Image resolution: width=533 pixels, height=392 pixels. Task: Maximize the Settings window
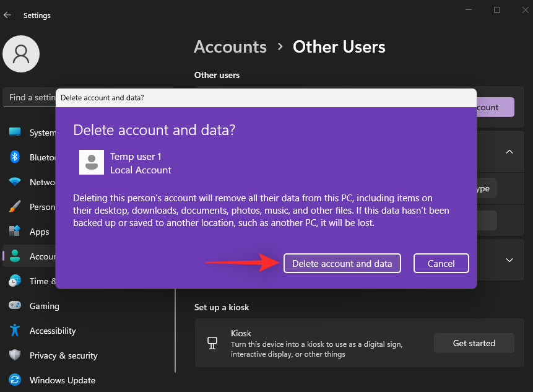tap(496, 10)
